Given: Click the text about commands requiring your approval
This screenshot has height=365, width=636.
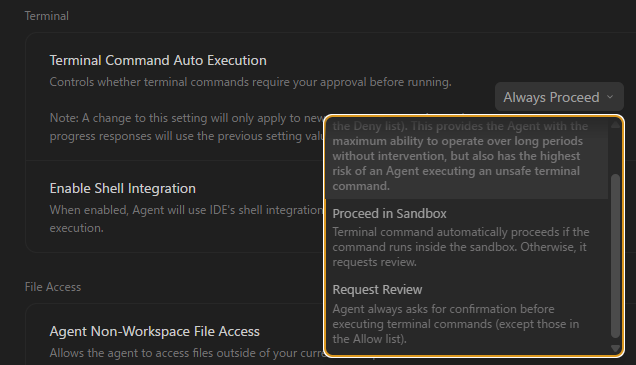Looking at the screenshot, I should 250,82.
